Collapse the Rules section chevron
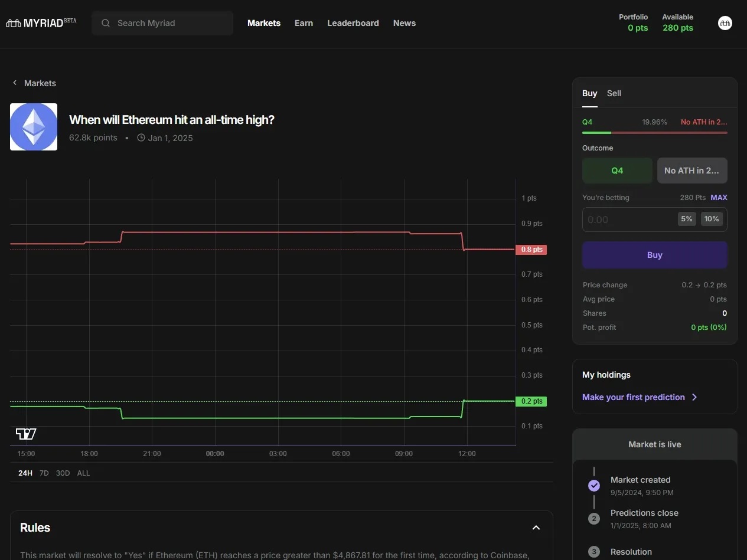This screenshot has height=560, width=747. click(536, 528)
